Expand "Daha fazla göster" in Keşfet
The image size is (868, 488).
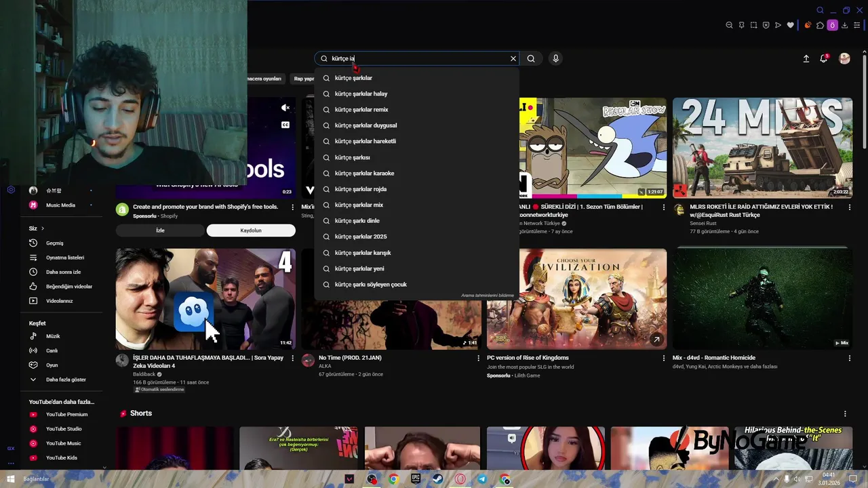click(66, 380)
